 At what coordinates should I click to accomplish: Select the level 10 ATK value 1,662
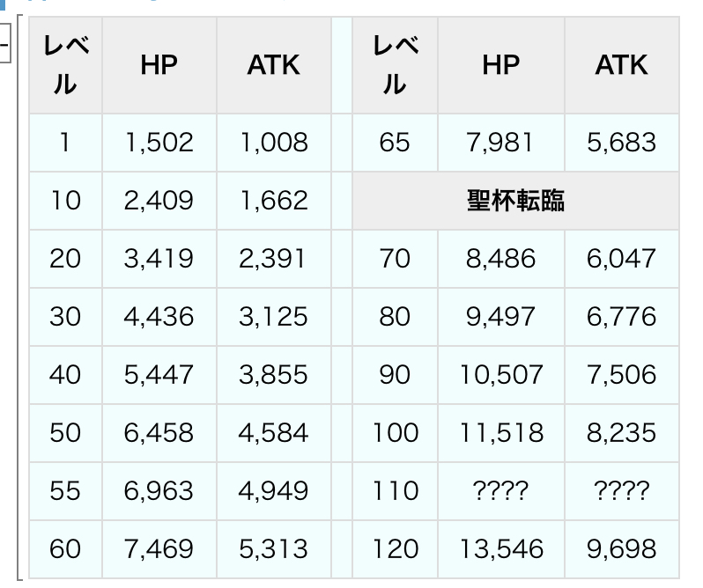pos(273,201)
